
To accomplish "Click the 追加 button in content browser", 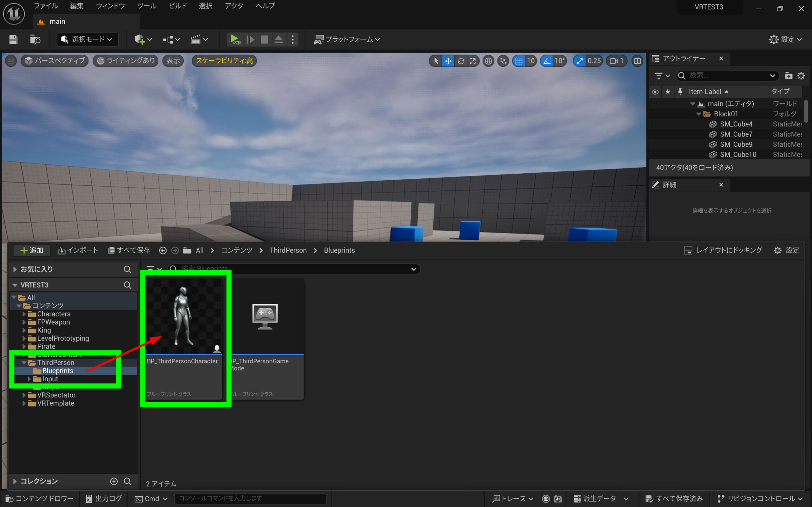I will pyautogui.click(x=31, y=250).
